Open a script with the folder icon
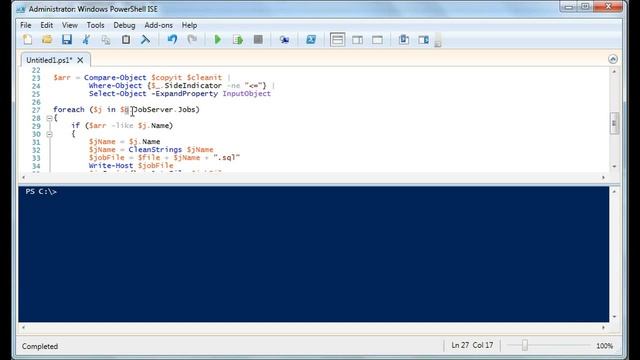Viewport: 640px width, 360px height. [47, 40]
